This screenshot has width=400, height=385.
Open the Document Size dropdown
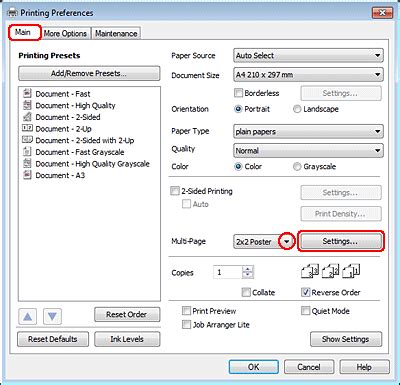click(308, 75)
